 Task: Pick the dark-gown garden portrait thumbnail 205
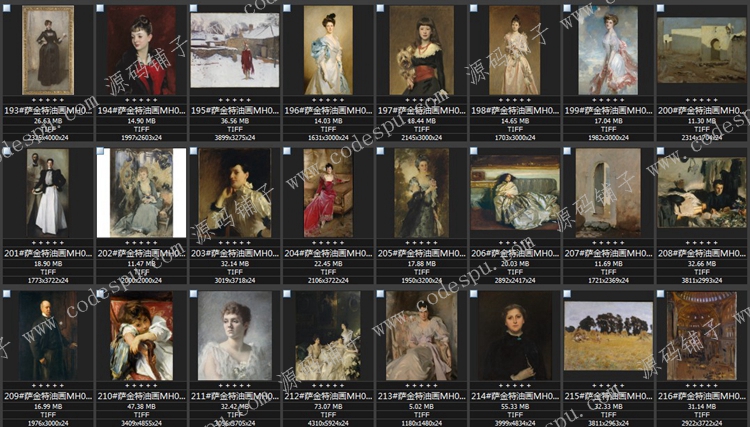point(421,193)
